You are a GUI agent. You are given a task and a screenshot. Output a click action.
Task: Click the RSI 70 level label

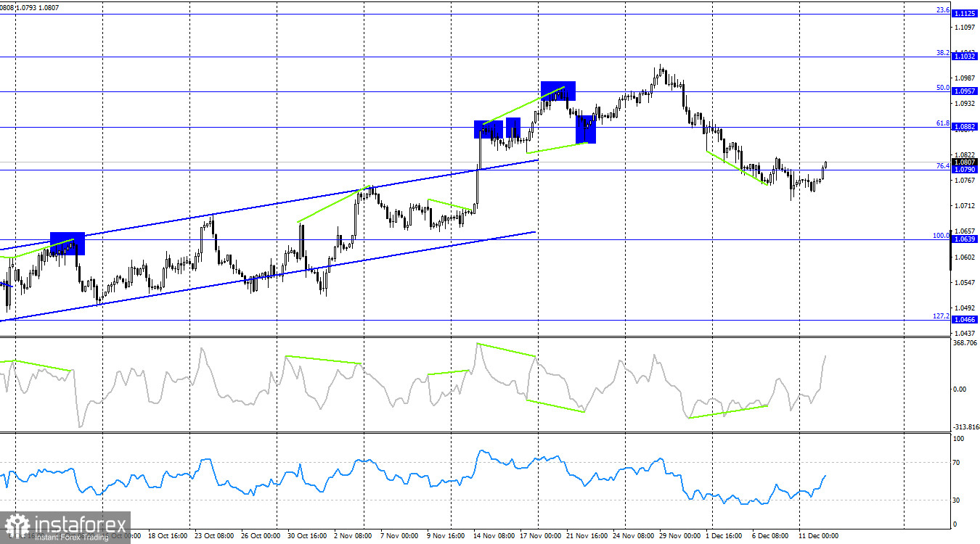tap(957, 462)
